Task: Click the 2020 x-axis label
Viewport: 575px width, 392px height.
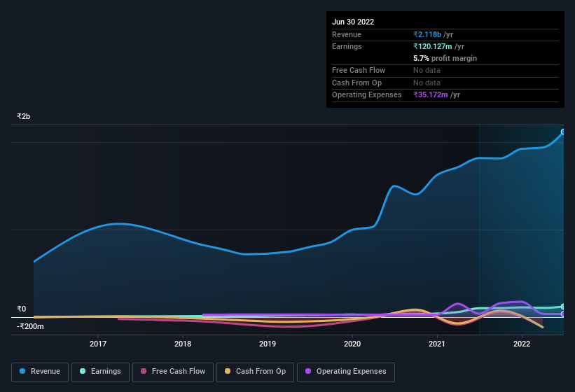Action: pos(352,344)
